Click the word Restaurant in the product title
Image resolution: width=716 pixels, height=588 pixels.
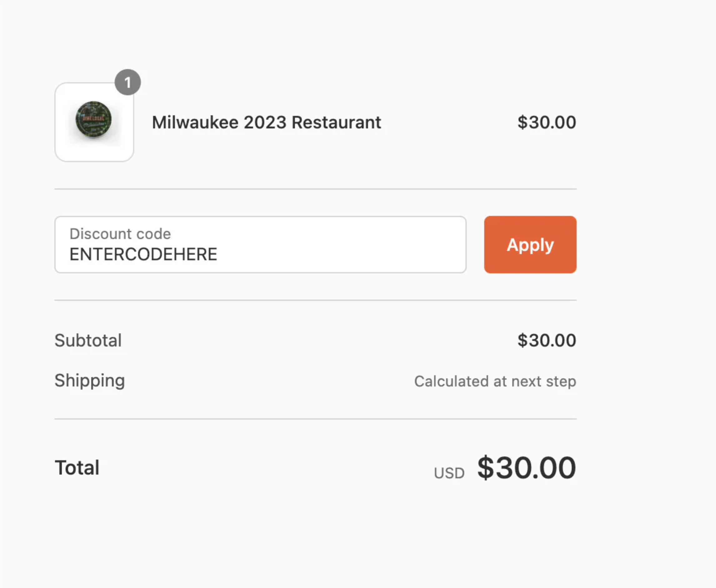coord(336,122)
